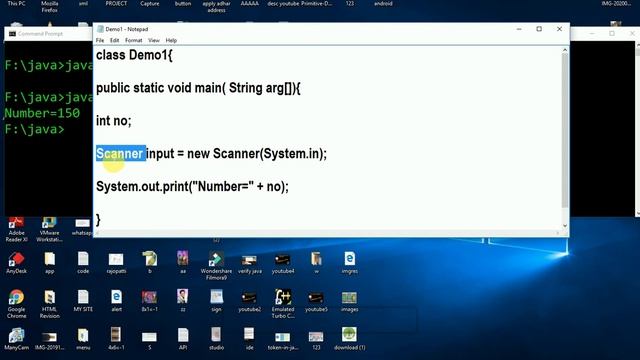Open Notepad's File menu
Screen dimensions: 640x360
[100, 40]
